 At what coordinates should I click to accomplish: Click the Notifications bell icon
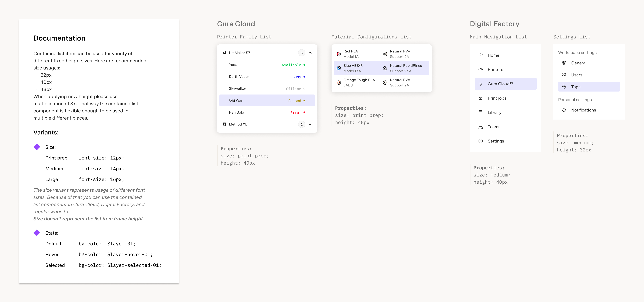564,110
